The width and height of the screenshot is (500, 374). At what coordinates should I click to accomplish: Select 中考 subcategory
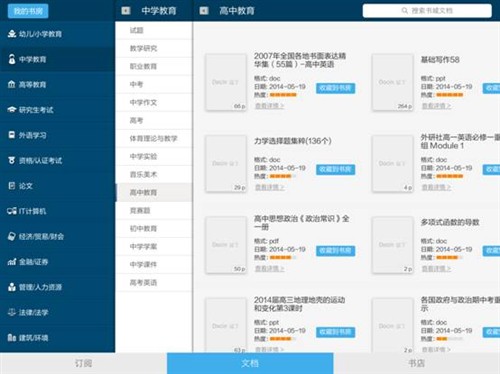click(x=154, y=84)
